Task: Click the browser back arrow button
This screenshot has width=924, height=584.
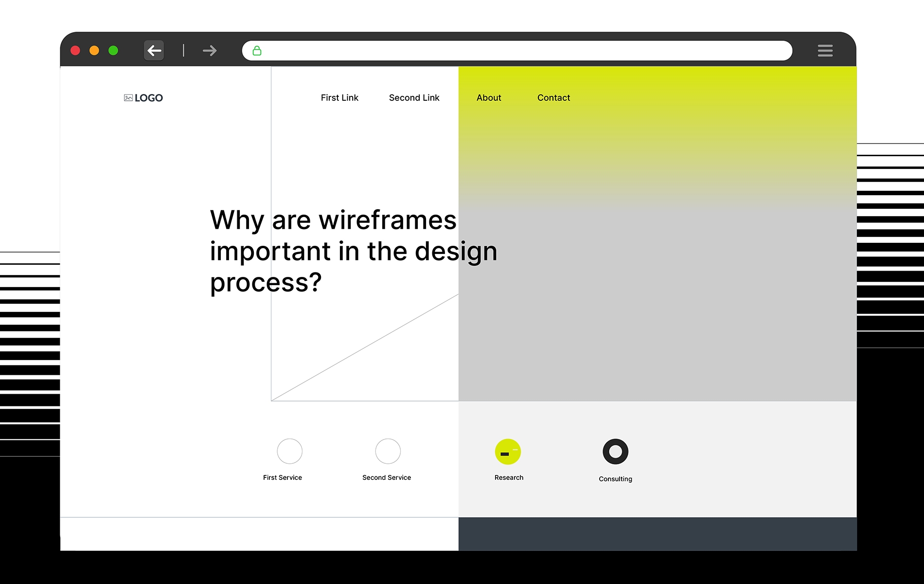Action: tap(154, 51)
